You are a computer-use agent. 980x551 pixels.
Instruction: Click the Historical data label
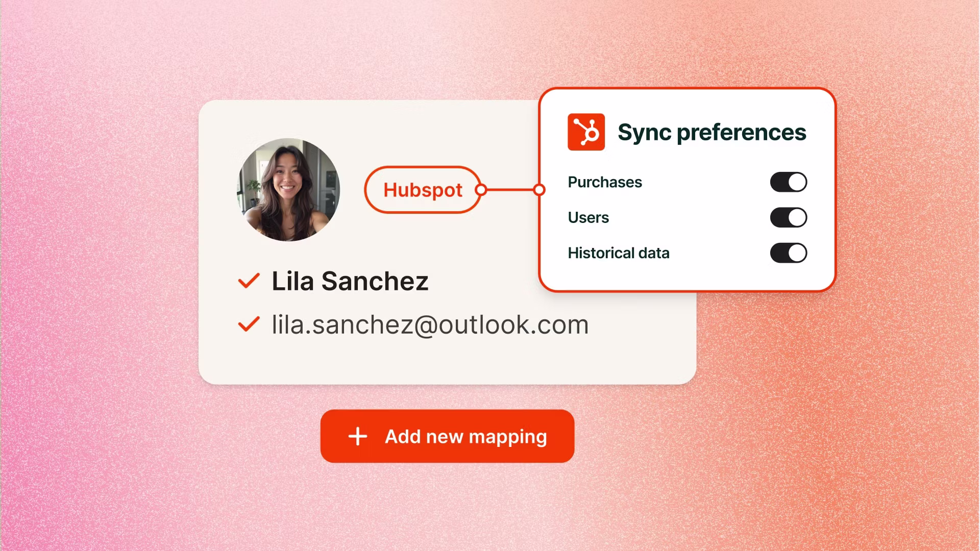[x=619, y=253]
